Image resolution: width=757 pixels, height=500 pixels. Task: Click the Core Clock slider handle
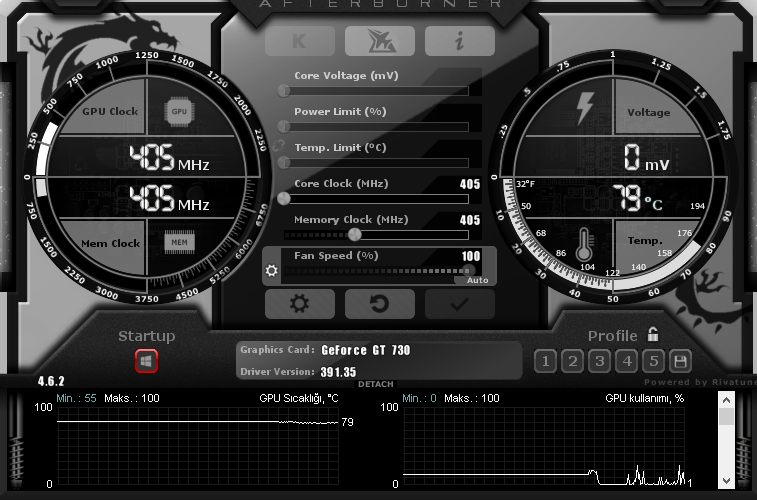[284, 198]
